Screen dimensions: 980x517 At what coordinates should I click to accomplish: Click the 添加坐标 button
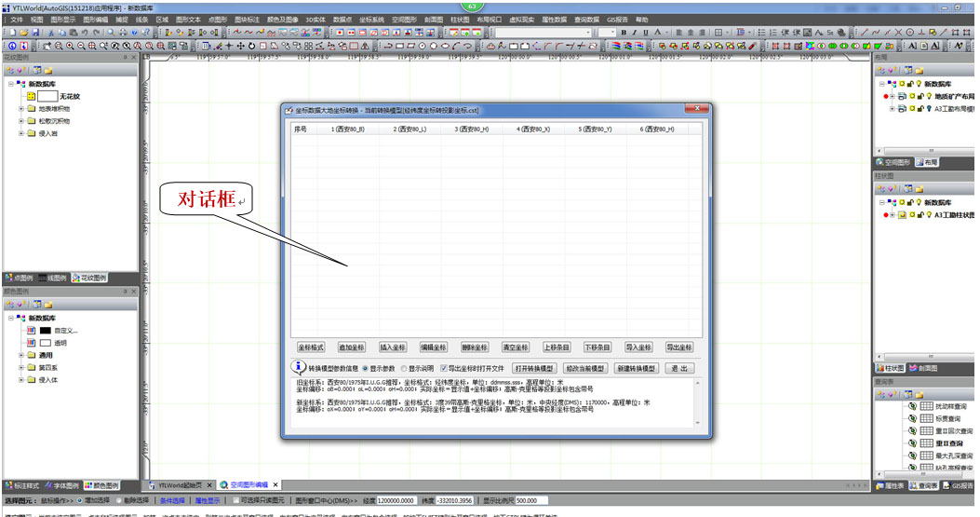[352, 347]
